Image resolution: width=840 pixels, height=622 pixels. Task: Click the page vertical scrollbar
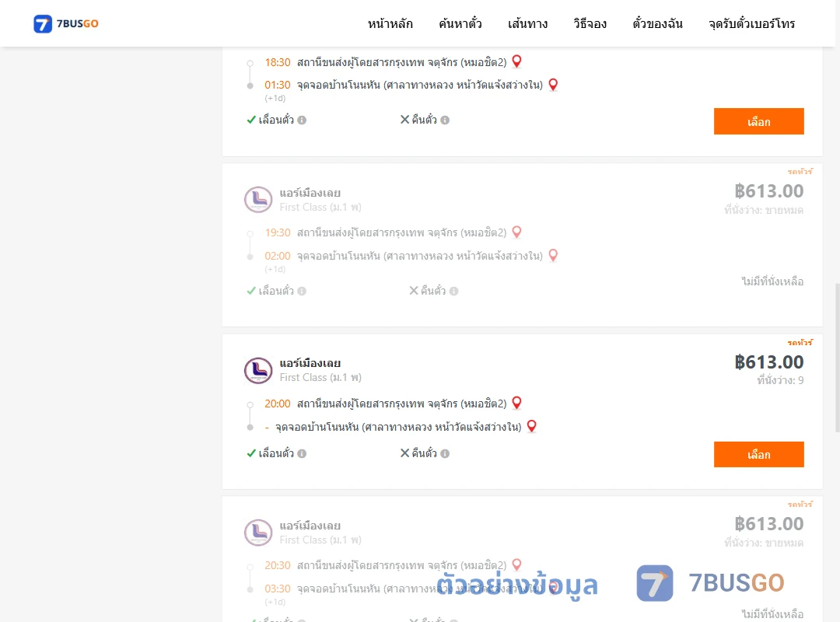tap(837, 358)
